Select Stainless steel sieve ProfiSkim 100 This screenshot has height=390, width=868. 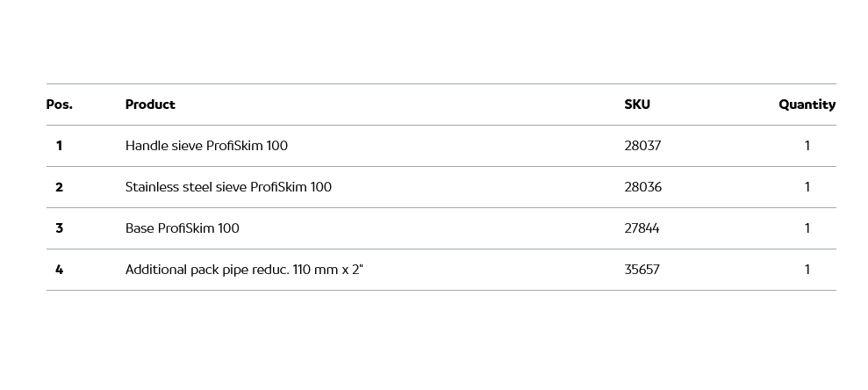pyautogui.click(x=228, y=187)
